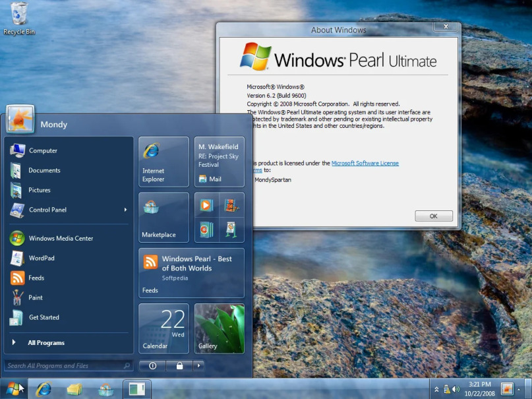Image resolution: width=532 pixels, height=399 pixels.
Task: Open the volume speaker tray icon
Action: (x=456, y=389)
